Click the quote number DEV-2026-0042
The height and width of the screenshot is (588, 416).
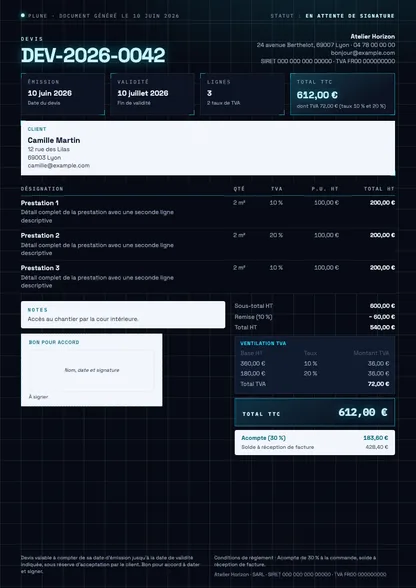point(93,56)
